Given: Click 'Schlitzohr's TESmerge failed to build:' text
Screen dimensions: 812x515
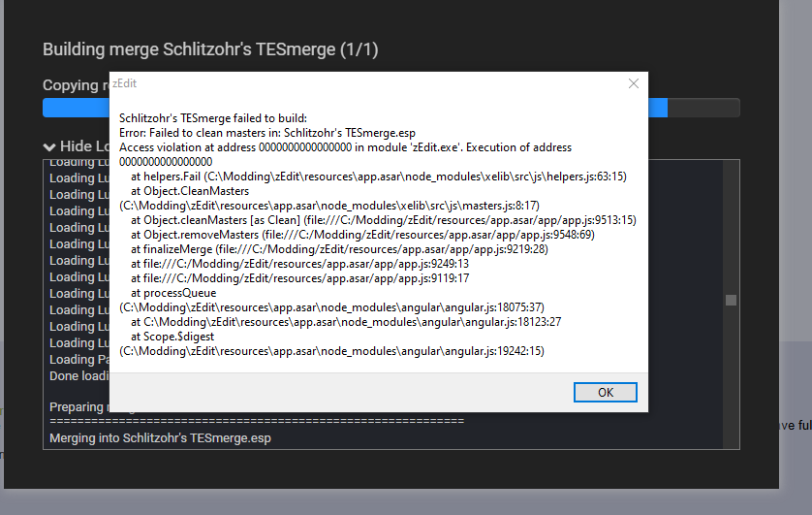Looking at the screenshot, I should point(213,118).
